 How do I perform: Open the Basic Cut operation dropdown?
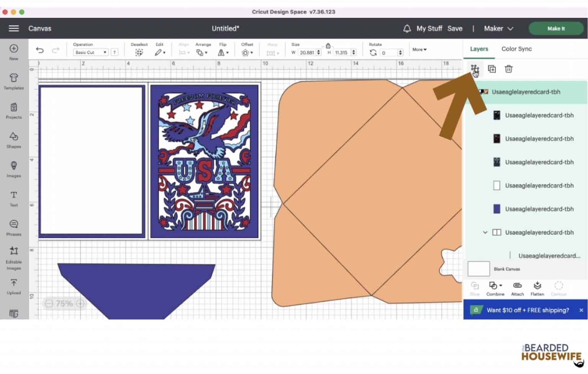(x=90, y=52)
